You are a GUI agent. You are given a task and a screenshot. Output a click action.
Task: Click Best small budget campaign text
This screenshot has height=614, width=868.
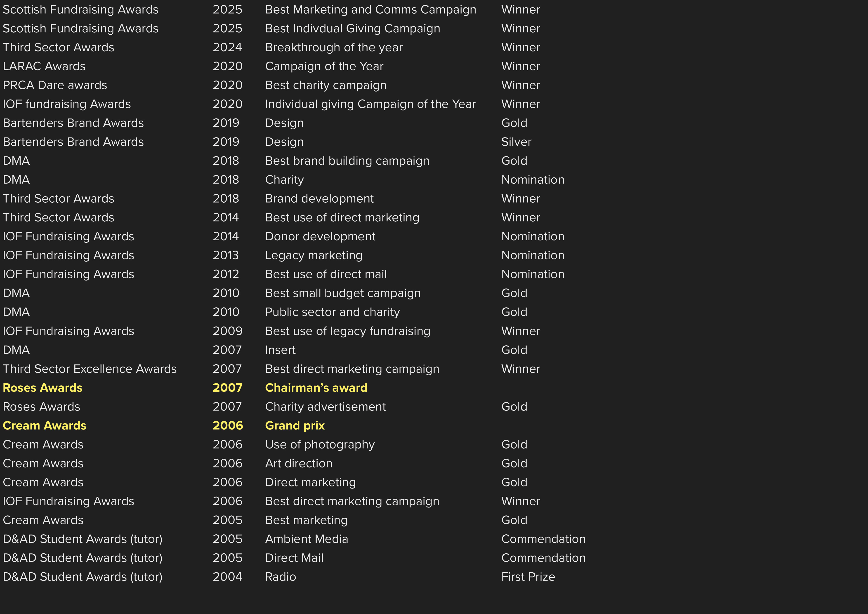click(x=342, y=293)
